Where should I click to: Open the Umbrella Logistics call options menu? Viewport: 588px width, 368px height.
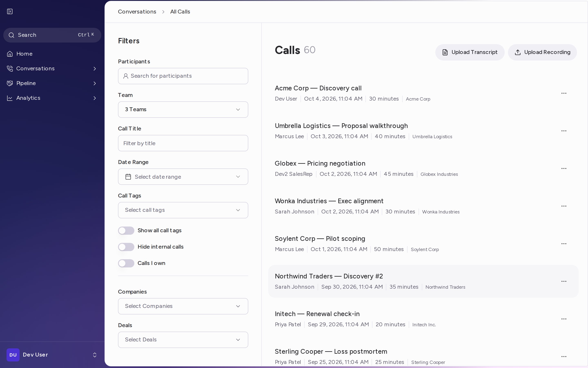(564, 131)
